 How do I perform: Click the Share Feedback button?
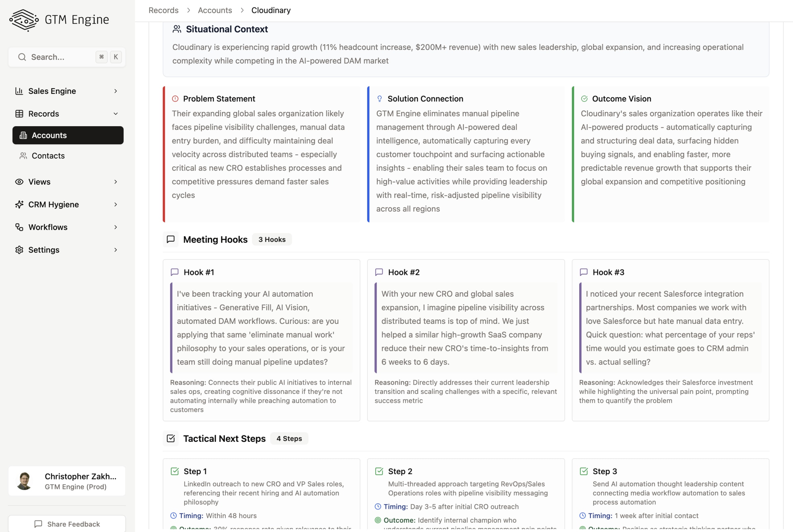[67, 524]
